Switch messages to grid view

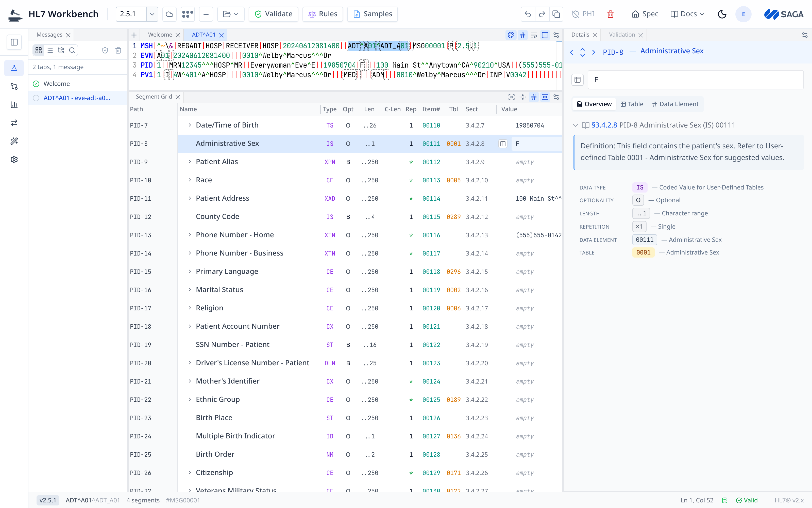[39, 50]
